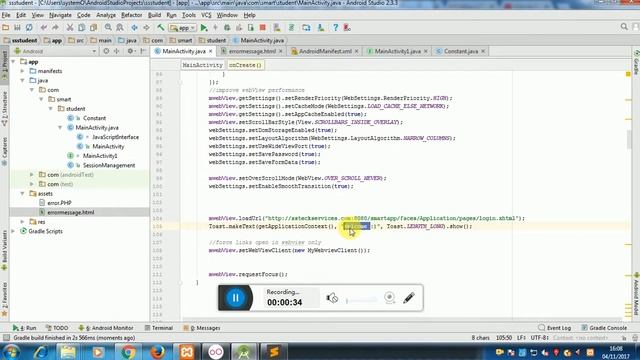
Task: Expand Gradle Scripts node
Action: click(13, 231)
